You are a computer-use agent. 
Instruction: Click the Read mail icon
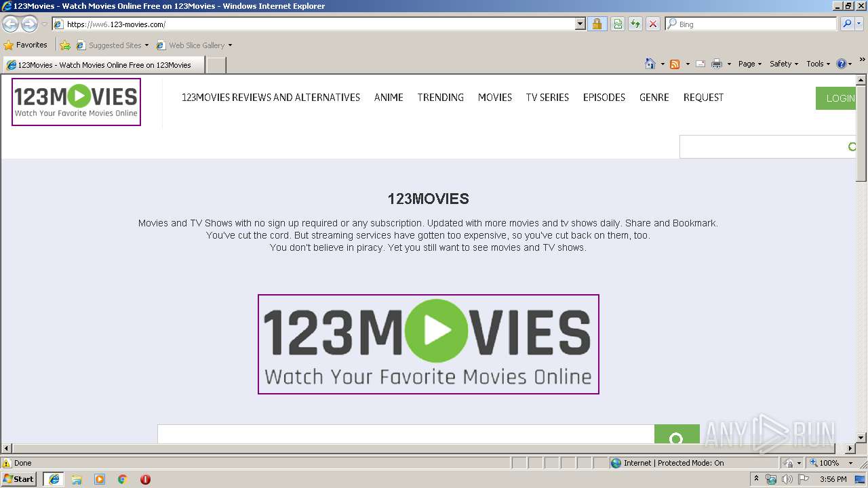point(701,64)
